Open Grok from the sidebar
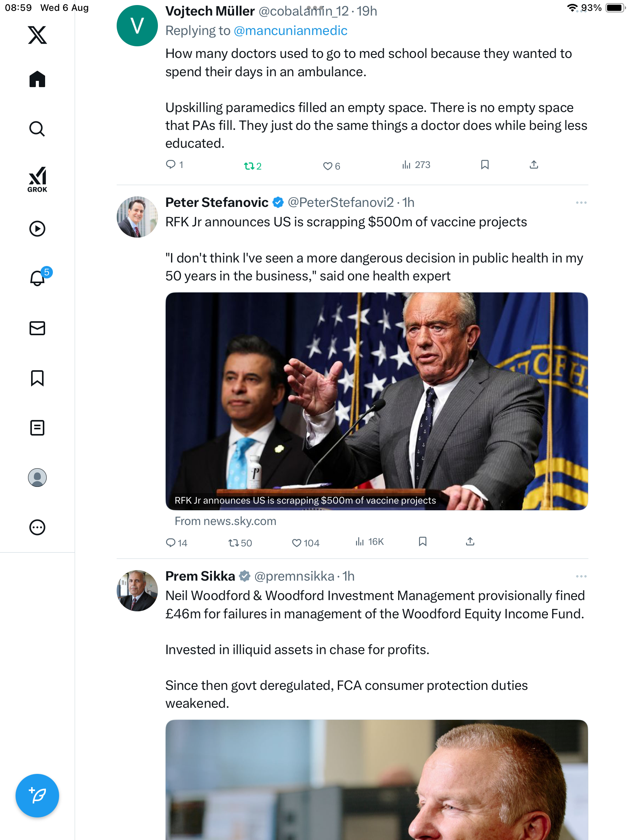 pyautogui.click(x=37, y=179)
